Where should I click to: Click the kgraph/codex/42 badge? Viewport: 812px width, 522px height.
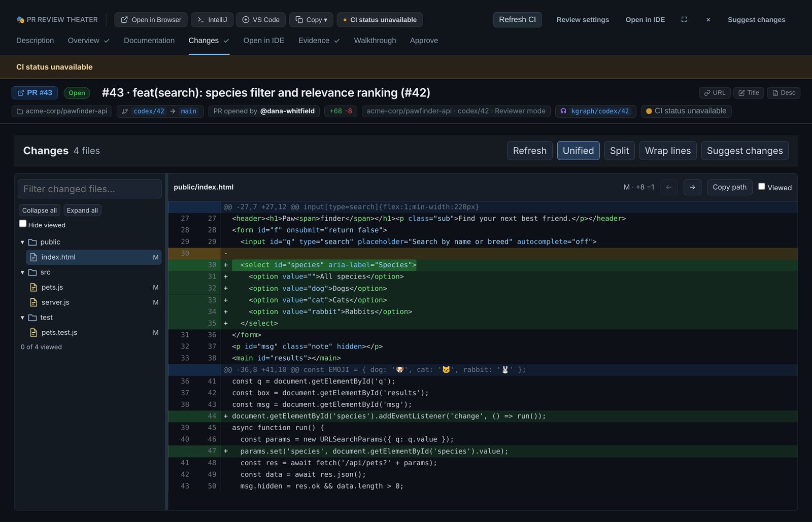point(595,111)
